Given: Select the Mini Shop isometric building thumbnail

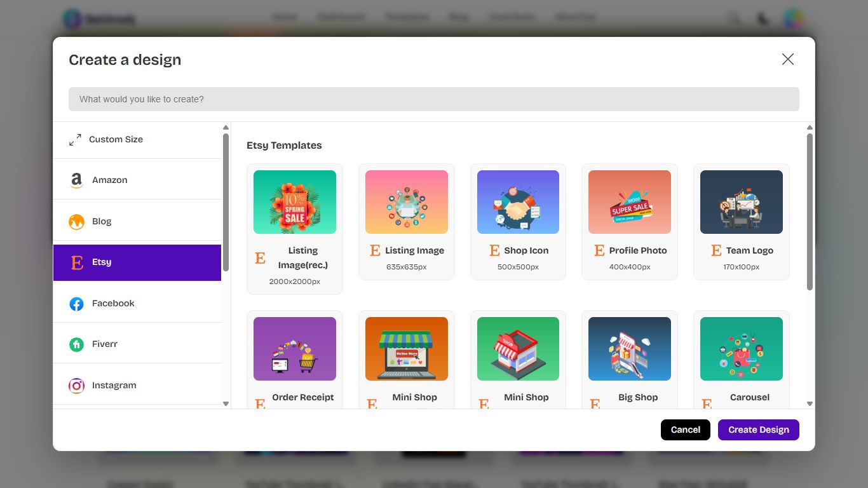Looking at the screenshot, I should tap(518, 349).
